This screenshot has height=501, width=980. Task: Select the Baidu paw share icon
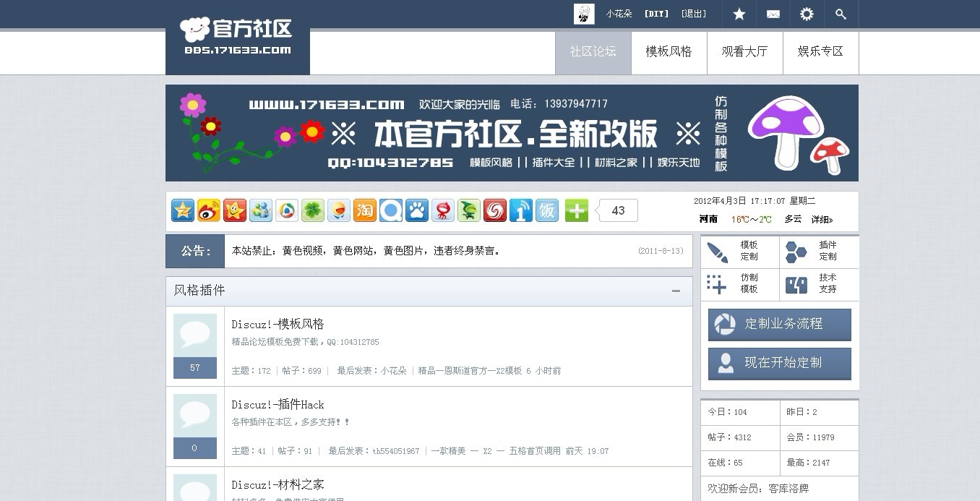[x=416, y=210]
